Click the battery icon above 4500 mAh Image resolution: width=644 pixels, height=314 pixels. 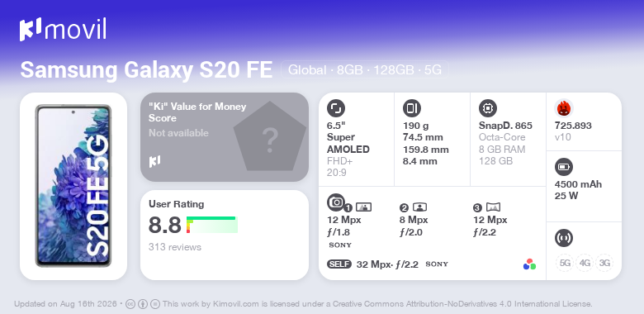(x=564, y=167)
